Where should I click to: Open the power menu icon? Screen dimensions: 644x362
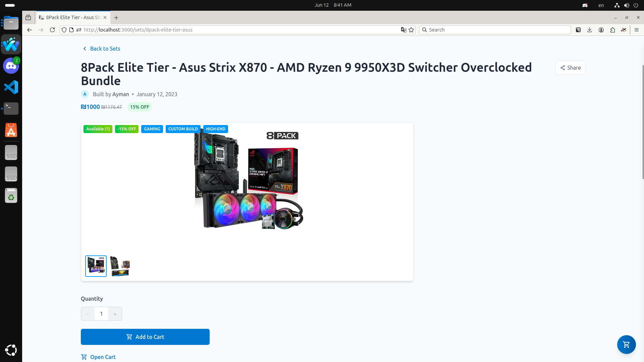pyautogui.click(x=636, y=5)
